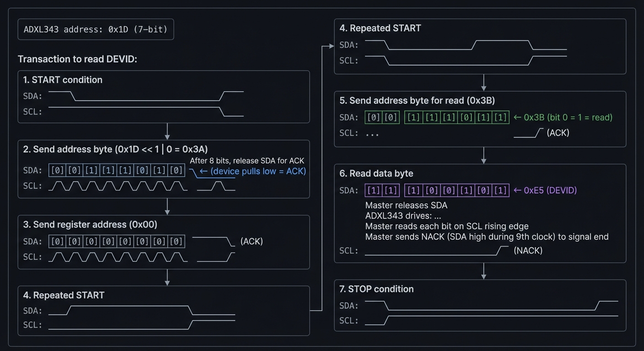The height and width of the screenshot is (351, 644).
Task: Click the 'Master sends NACK' description line
Action: pos(487,237)
